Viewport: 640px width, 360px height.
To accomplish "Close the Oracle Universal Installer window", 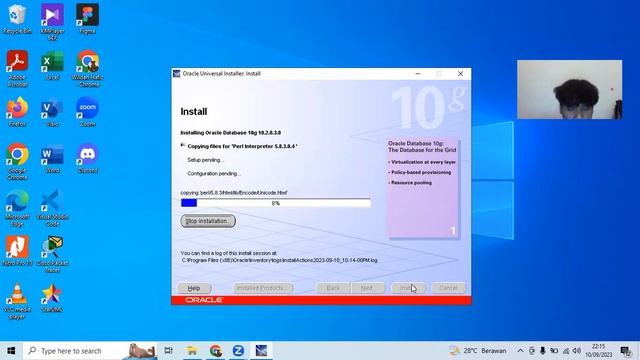I will (x=460, y=74).
